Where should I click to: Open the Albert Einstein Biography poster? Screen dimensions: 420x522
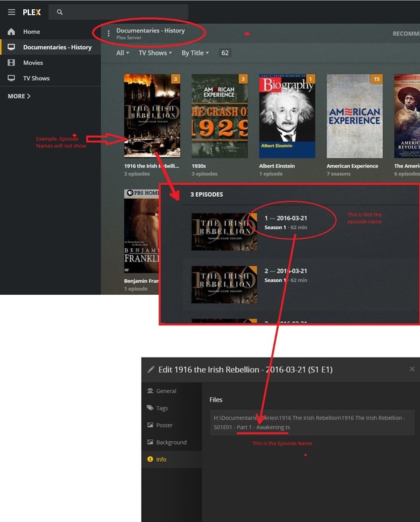pyautogui.click(x=288, y=116)
